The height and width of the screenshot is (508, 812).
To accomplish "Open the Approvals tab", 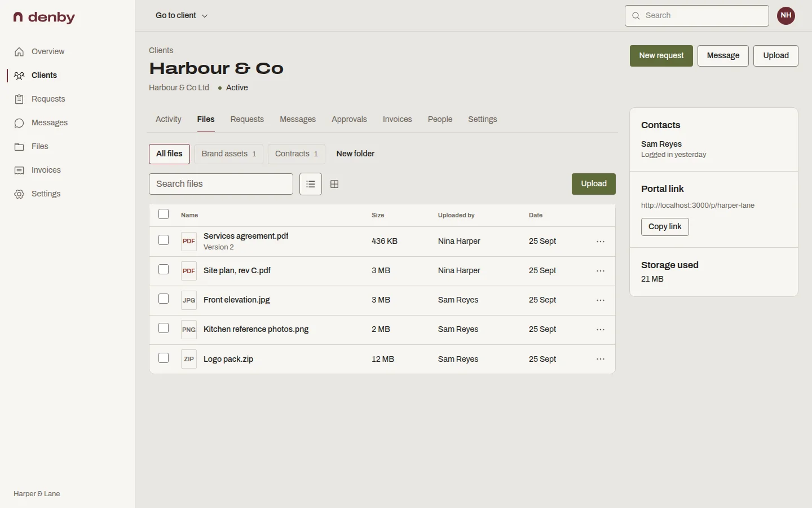I will 349,120.
